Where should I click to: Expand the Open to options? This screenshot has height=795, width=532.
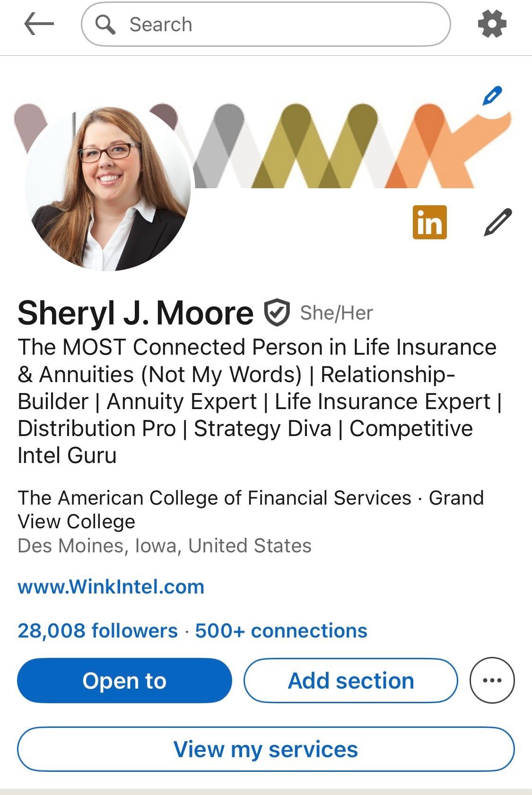pos(124,681)
